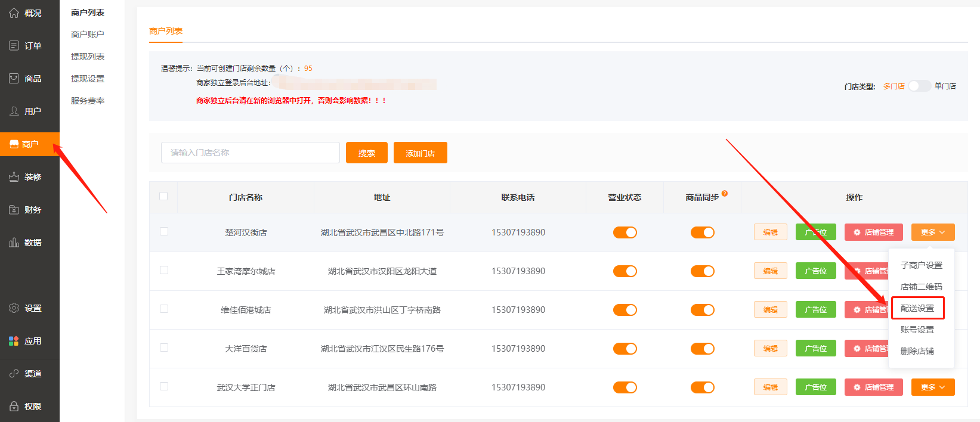The image size is (980, 422).
Task: Tick the checkbox for 王家湾摩尔城店
Action: [164, 270]
